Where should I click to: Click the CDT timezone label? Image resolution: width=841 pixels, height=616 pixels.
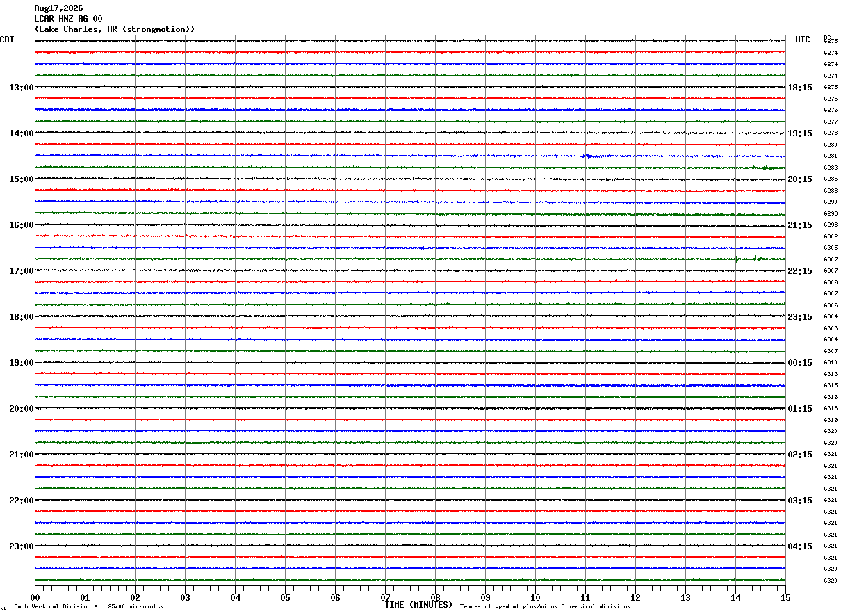[x=7, y=40]
